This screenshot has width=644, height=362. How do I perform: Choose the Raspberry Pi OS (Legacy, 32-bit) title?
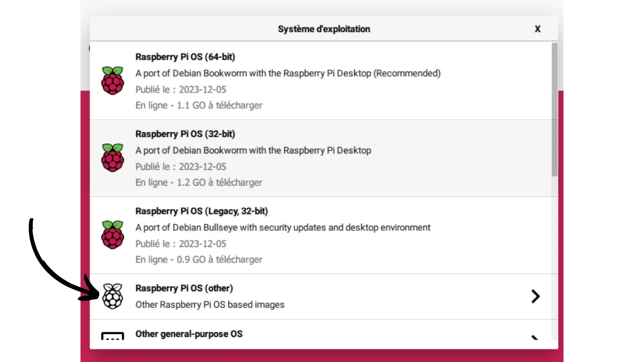click(201, 211)
